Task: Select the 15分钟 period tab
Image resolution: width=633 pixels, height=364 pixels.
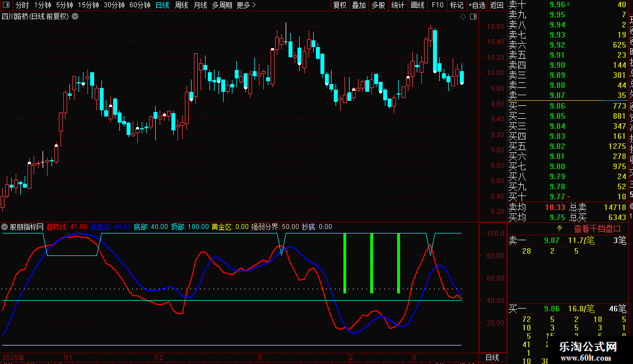Action: tap(88, 5)
